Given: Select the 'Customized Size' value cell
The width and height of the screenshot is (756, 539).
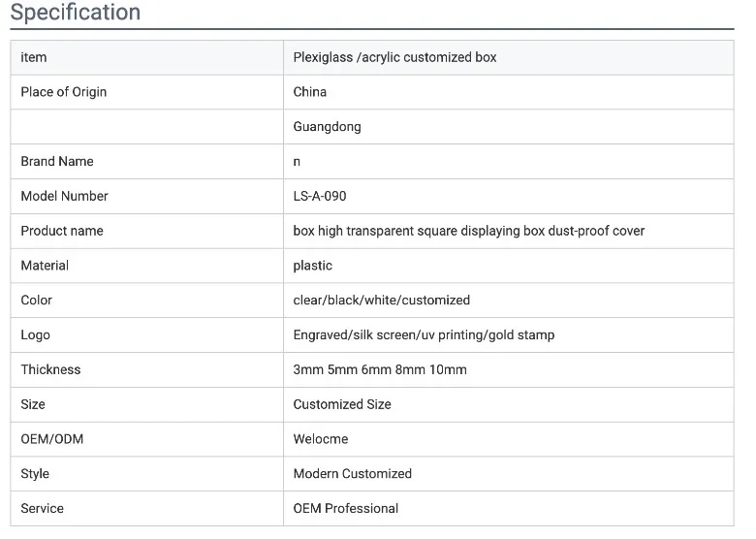Looking at the screenshot, I should tap(342, 404).
